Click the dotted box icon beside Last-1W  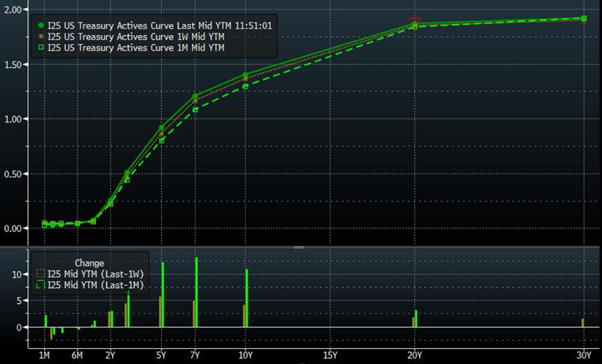[x=40, y=274]
